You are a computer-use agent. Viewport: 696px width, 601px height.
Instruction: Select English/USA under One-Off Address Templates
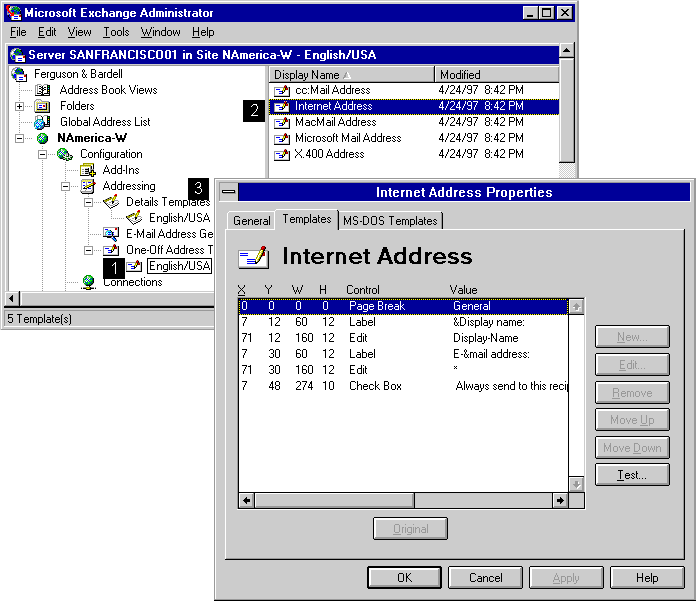coord(179,266)
